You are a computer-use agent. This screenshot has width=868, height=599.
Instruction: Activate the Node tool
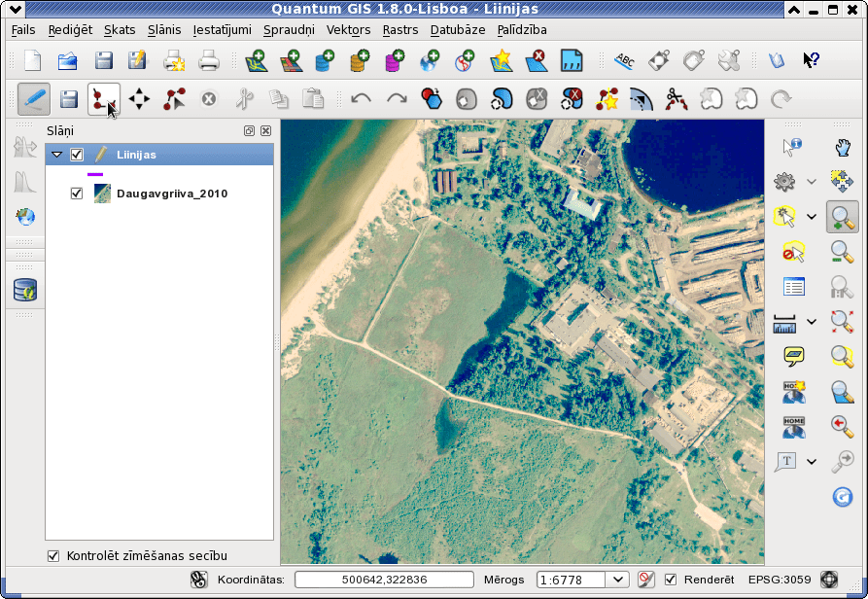[x=174, y=99]
